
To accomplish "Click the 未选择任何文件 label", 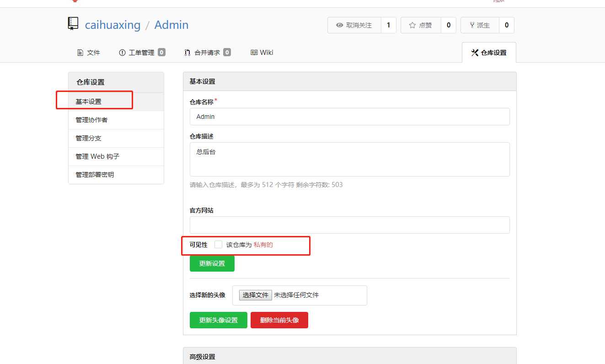I will (296, 295).
